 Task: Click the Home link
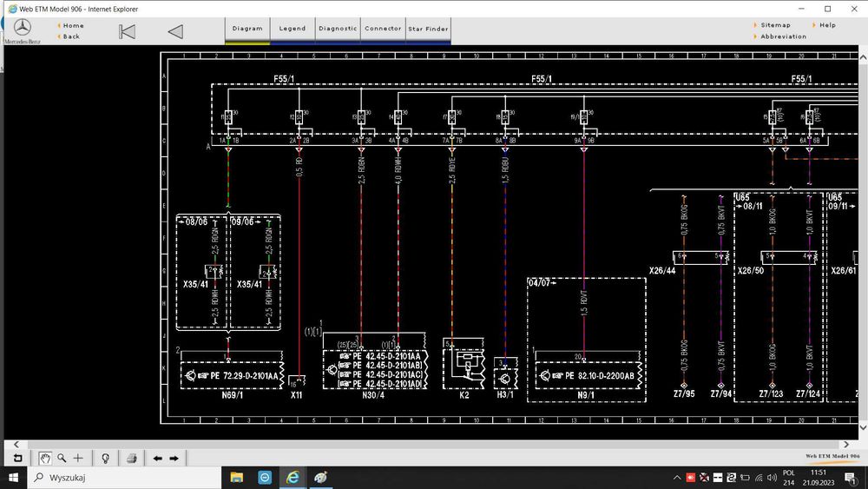pyautogui.click(x=73, y=25)
